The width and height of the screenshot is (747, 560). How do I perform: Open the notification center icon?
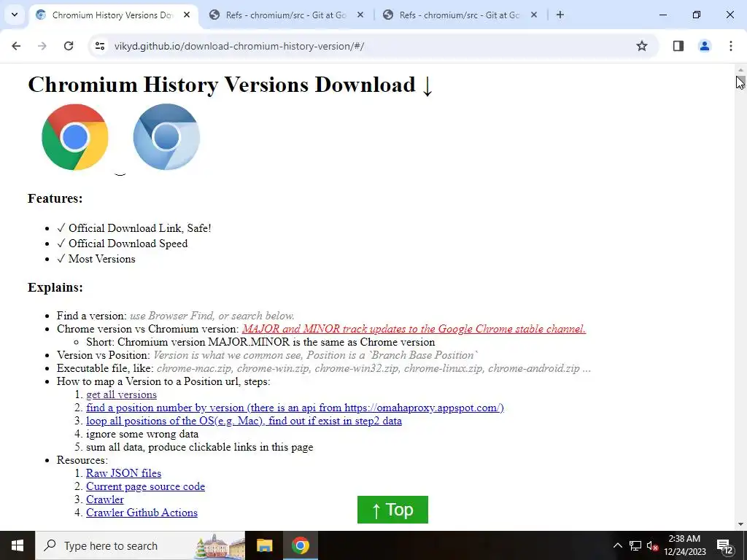click(x=724, y=545)
